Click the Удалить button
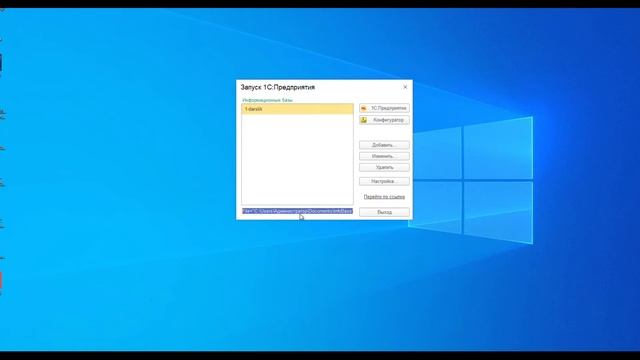 pos(384,167)
